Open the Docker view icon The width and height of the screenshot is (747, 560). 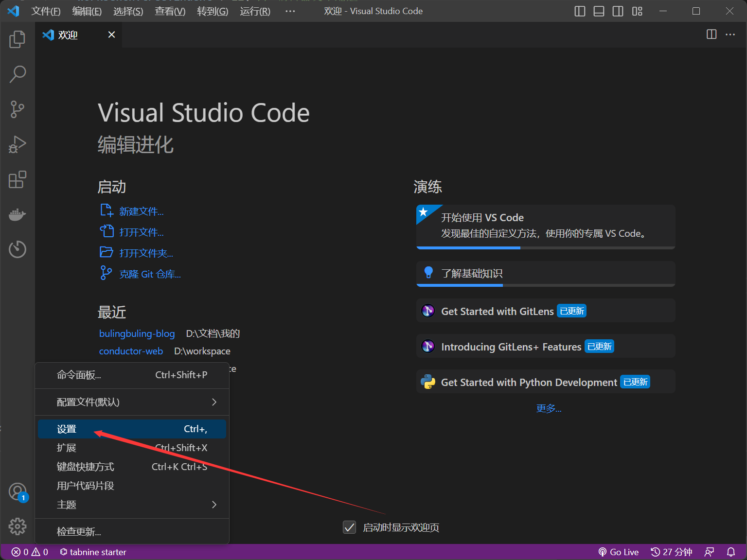click(x=18, y=214)
